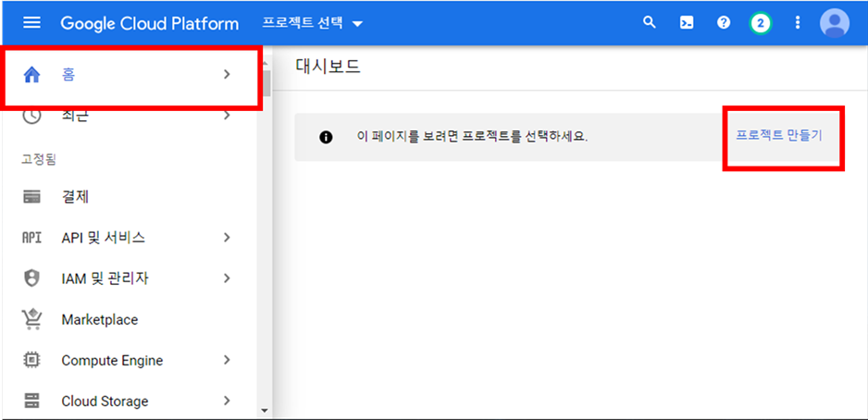The image size is (868, 420).
Task: Click the info icon in banner
Action: [326, 137]
